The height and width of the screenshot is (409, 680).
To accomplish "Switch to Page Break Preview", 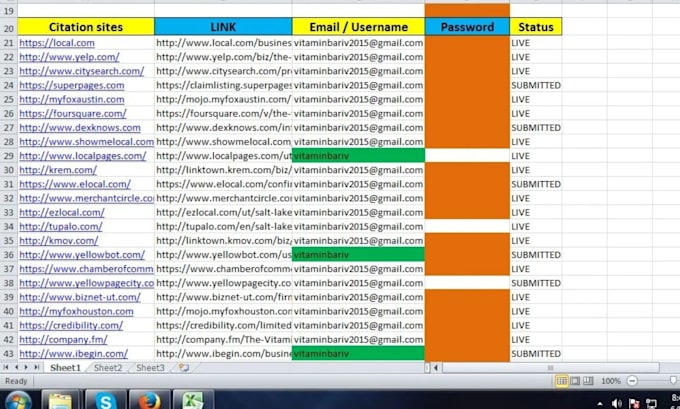I will pos(588,381).
